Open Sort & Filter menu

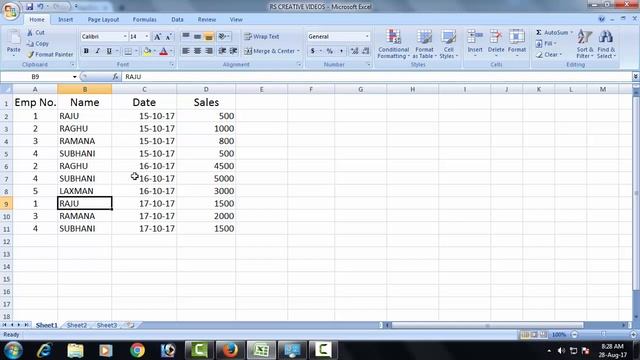585,44
